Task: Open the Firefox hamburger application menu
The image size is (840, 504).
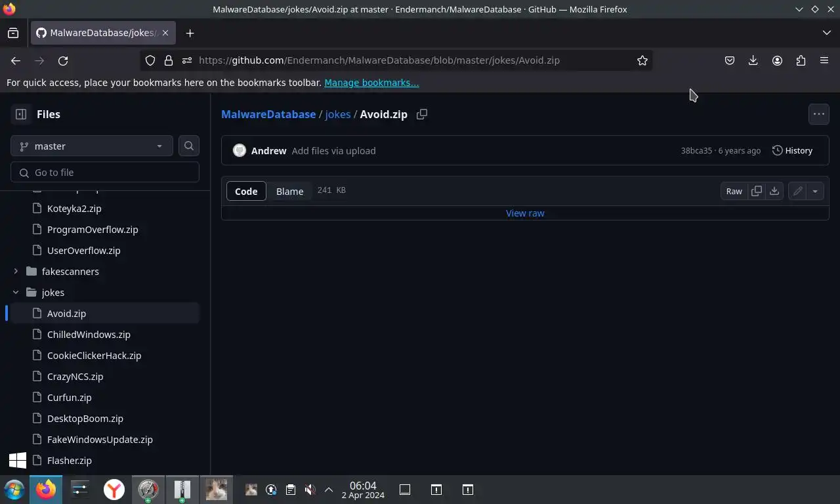Action: (x=824, y=60)
